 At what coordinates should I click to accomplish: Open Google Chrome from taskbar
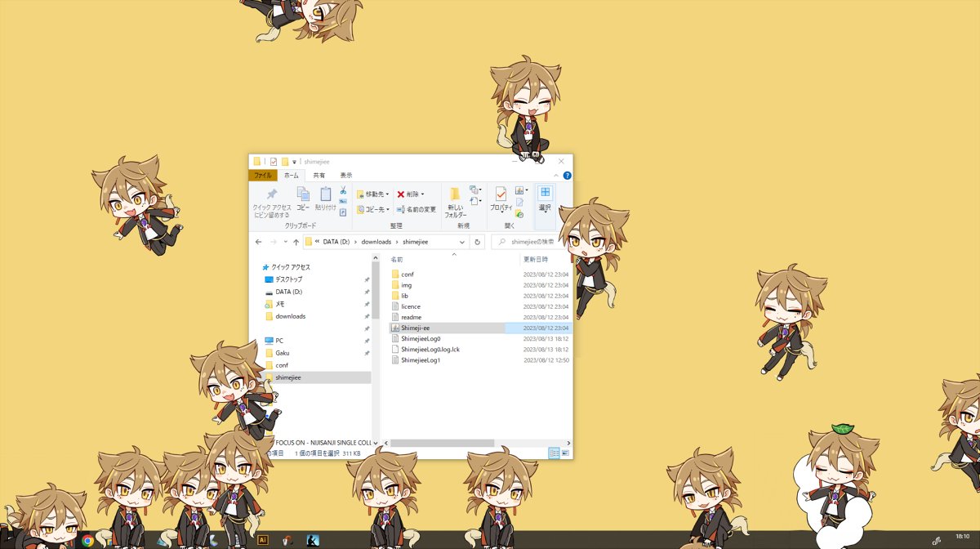pyautogui.click(x=87, y=540)
